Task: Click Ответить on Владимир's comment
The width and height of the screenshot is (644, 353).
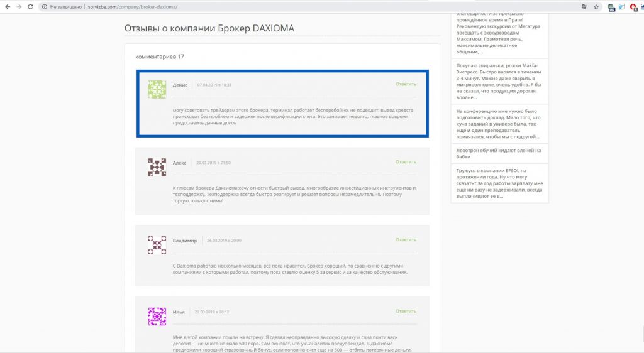Action: (x=406, y=239)
